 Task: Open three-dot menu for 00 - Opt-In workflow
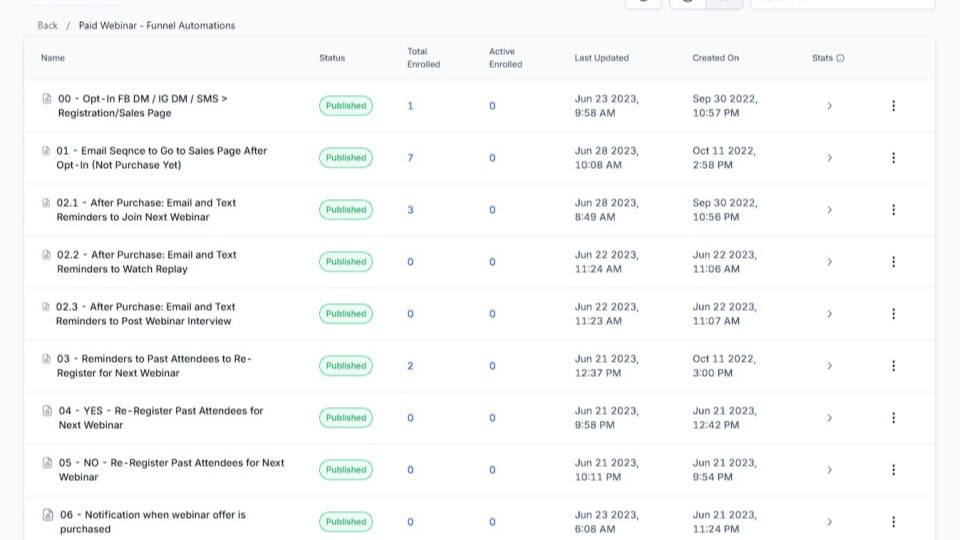[893, 106]
